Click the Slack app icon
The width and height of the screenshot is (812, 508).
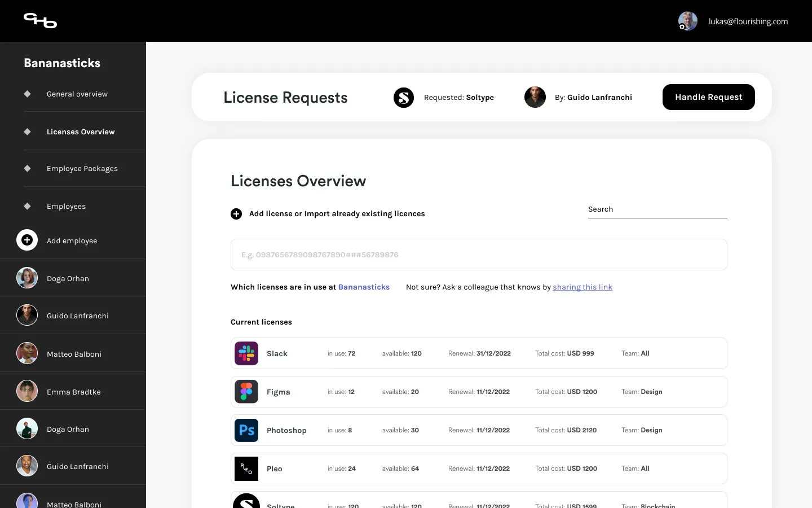(246, 353)
